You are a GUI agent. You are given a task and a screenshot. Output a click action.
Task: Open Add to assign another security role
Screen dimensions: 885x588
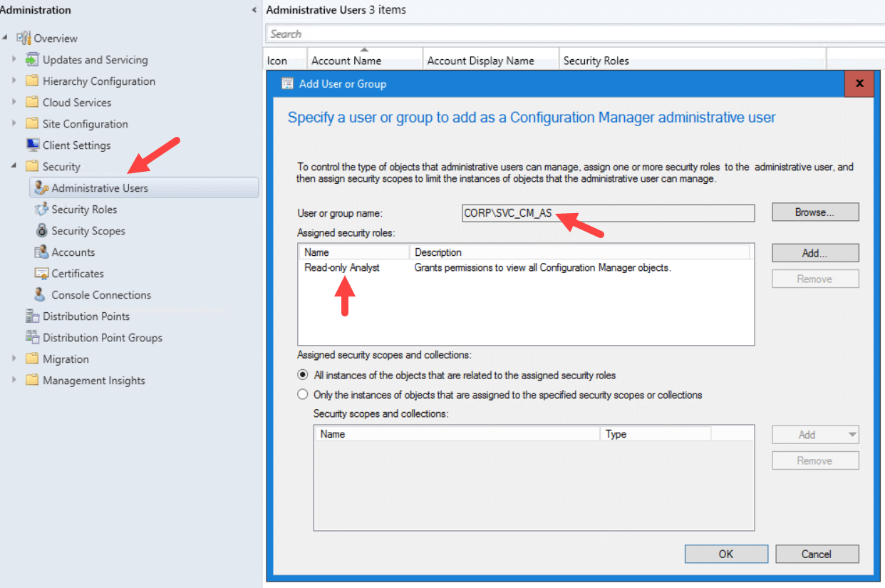tap(814, 252)
